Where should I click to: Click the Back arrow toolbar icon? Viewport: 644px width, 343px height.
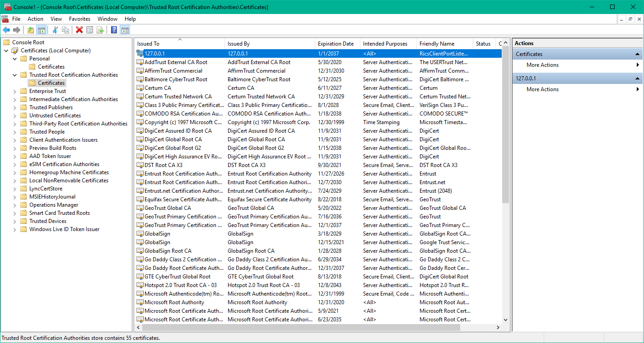6,30
